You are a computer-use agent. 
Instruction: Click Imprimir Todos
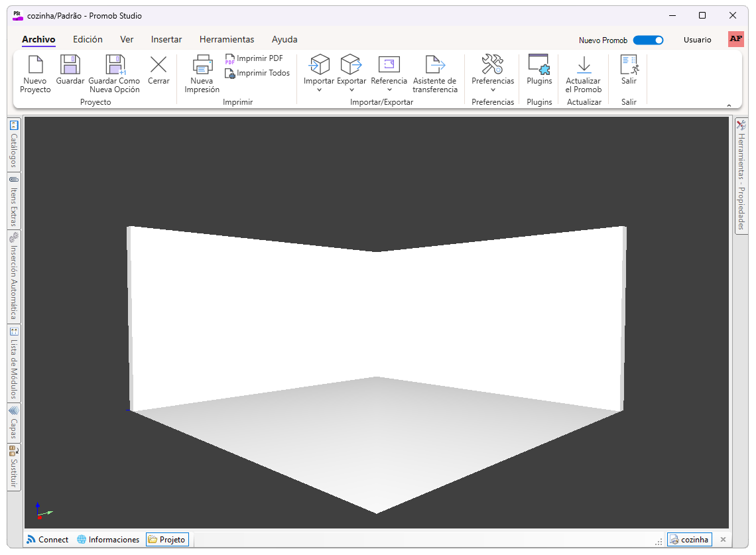coord(257,73)
